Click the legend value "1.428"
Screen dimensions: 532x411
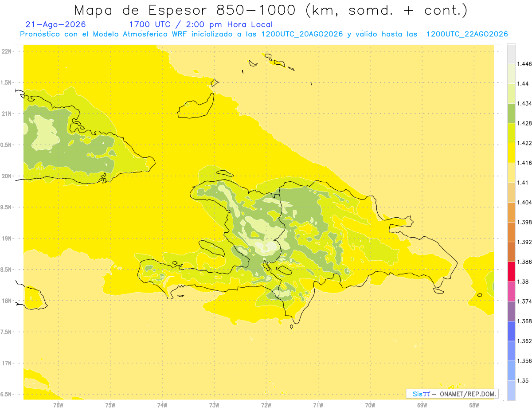524,123
